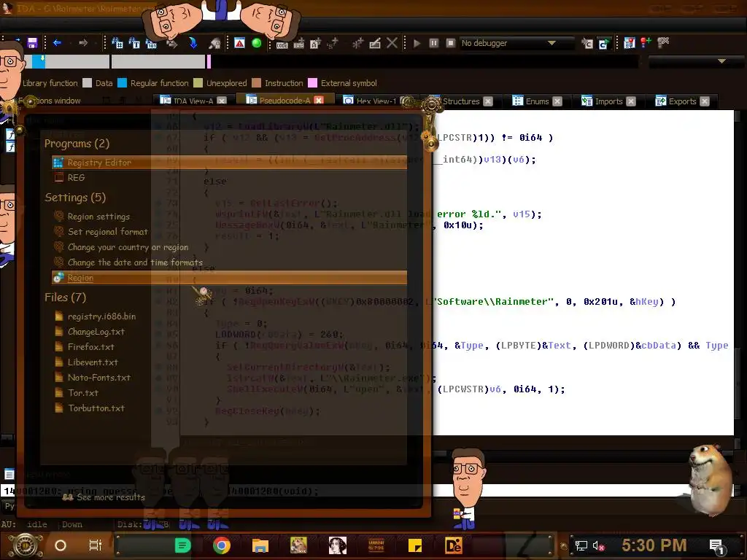Screen dimensions: 747x560
Task: Click the Start button steampunk gauge
Action: tap(26, 545)
